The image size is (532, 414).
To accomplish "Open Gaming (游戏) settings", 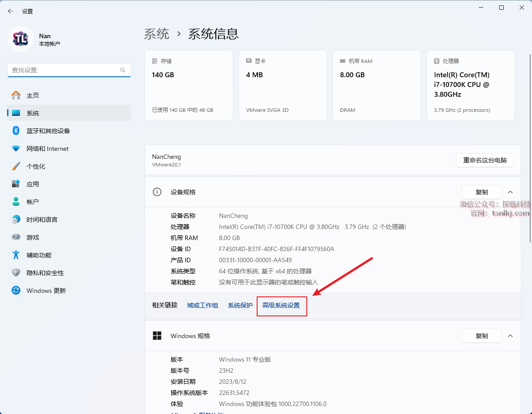I will pos(32,237).
